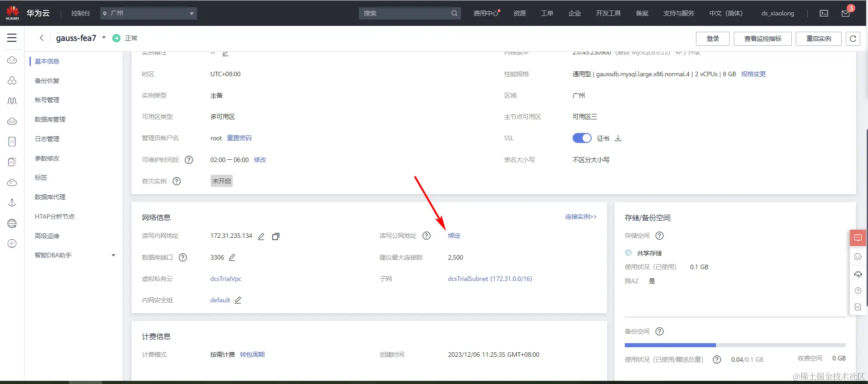Open 参数修改 in the side menu
The height and width of the screenshot is (384, 868).
pos(47,158)
